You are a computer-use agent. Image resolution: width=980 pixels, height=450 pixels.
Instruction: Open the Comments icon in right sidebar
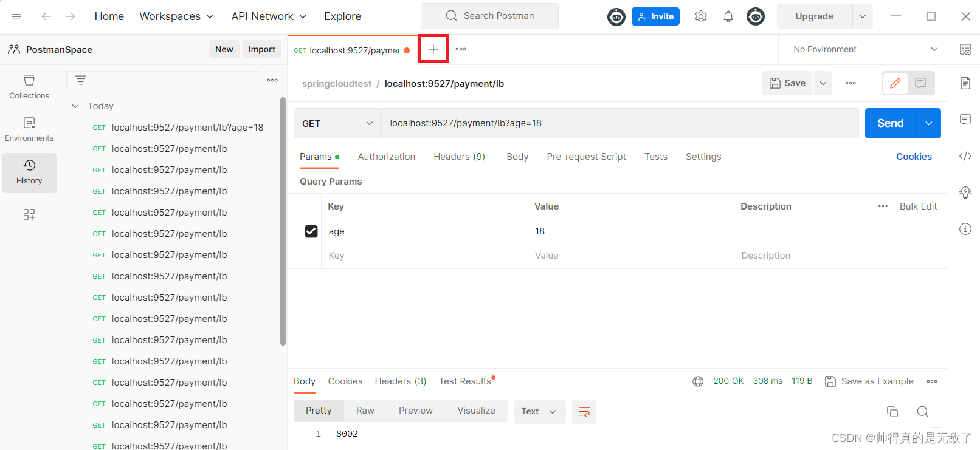pos(965,120)
